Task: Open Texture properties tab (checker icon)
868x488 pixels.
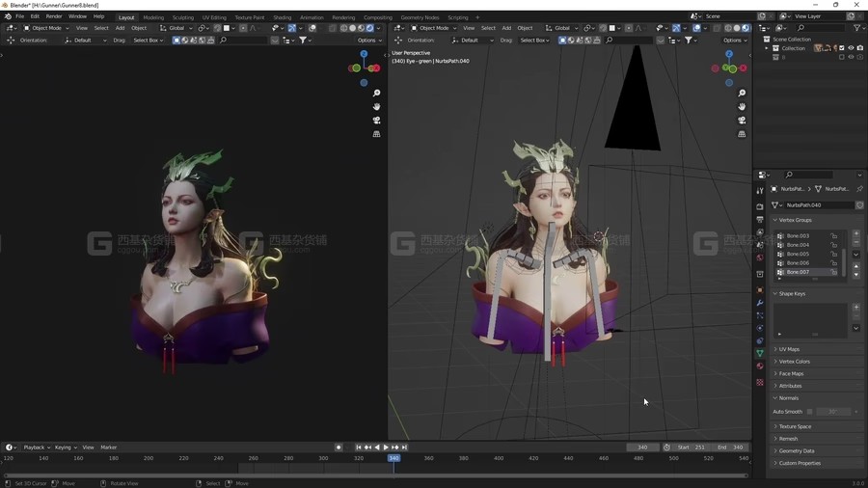Action: 760,382
